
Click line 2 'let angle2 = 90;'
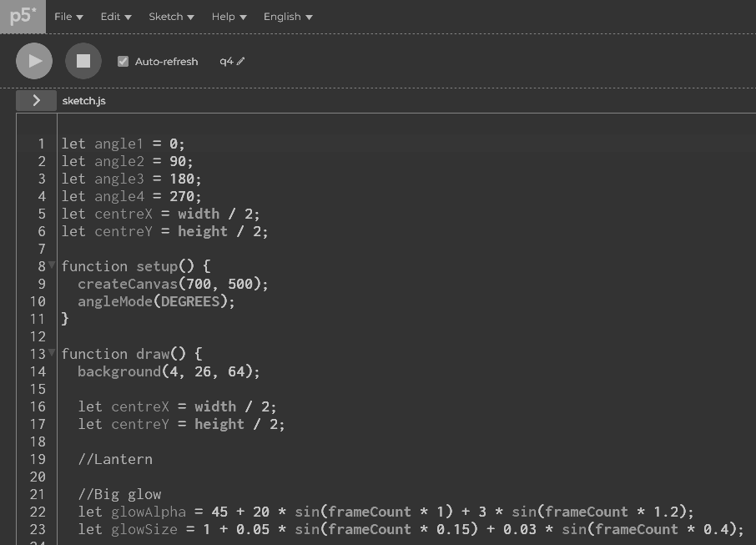click(127, 161)
